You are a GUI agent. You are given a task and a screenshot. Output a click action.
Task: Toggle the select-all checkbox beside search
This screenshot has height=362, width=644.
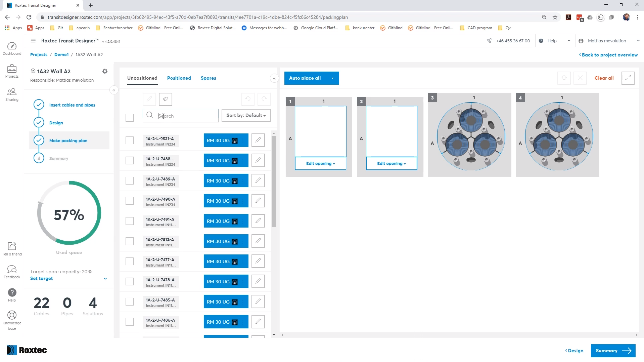[x=130, y=118]
